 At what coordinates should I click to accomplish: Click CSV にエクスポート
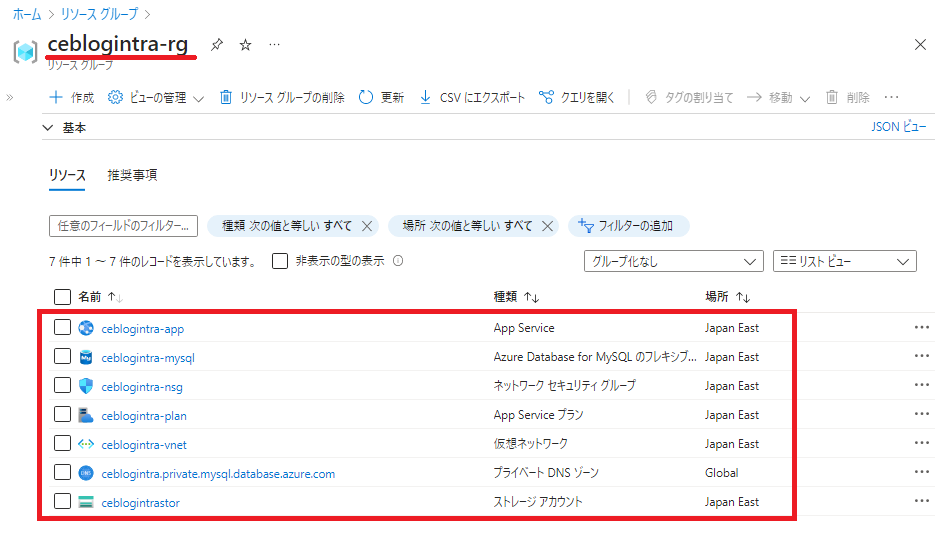pos(472,97)
